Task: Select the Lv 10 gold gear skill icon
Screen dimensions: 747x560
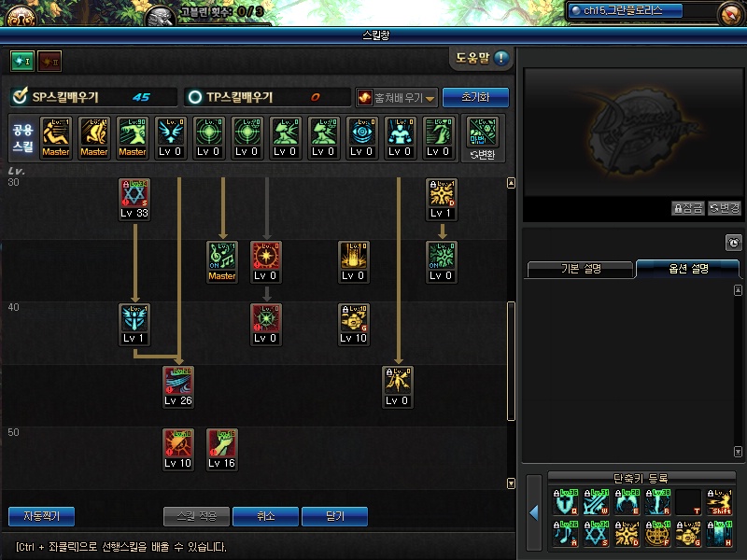Action: (354, 318)
